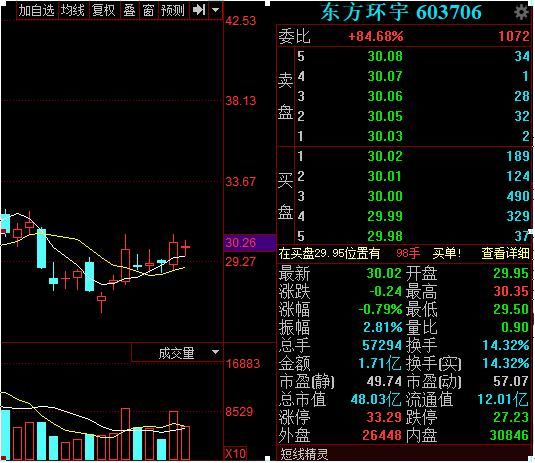The width and height of the screenshot is (535, 463).
Task: Click 加自选 to add to watchlist
Action: pyautogui.click(x=37, y=10)
